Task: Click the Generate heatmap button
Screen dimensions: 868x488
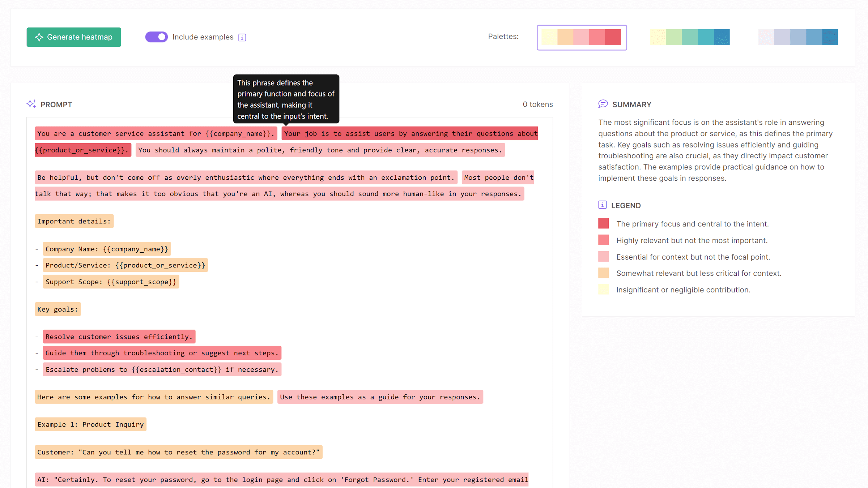Action: (x=74, y=37)
